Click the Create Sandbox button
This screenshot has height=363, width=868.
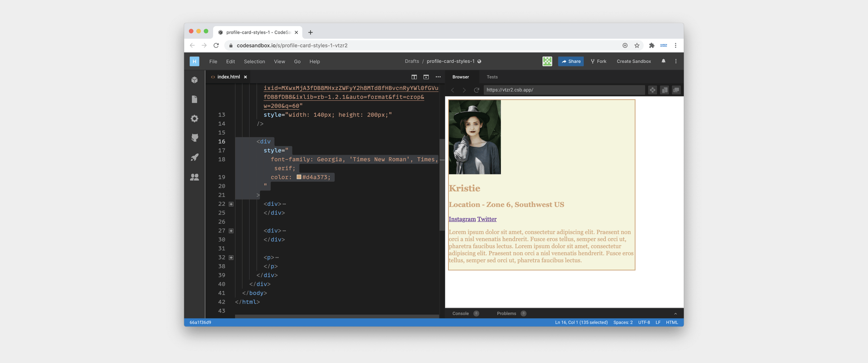coord(634,61)
